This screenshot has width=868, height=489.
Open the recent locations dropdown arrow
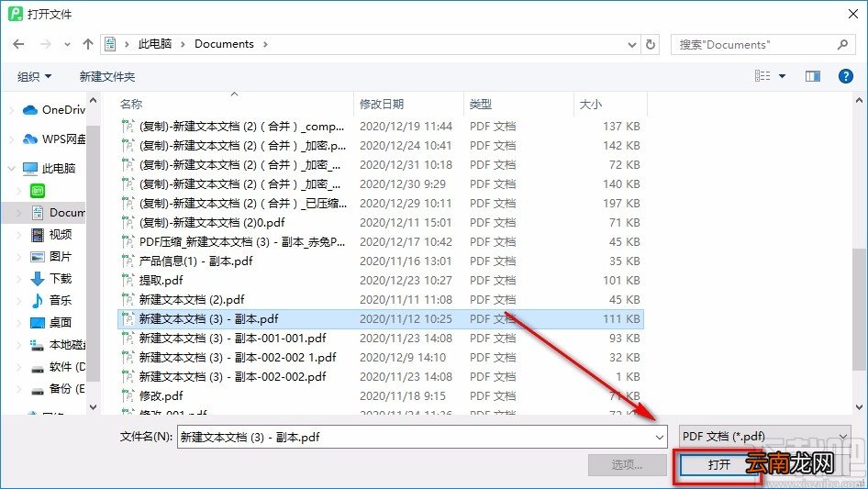coord(67,44)
